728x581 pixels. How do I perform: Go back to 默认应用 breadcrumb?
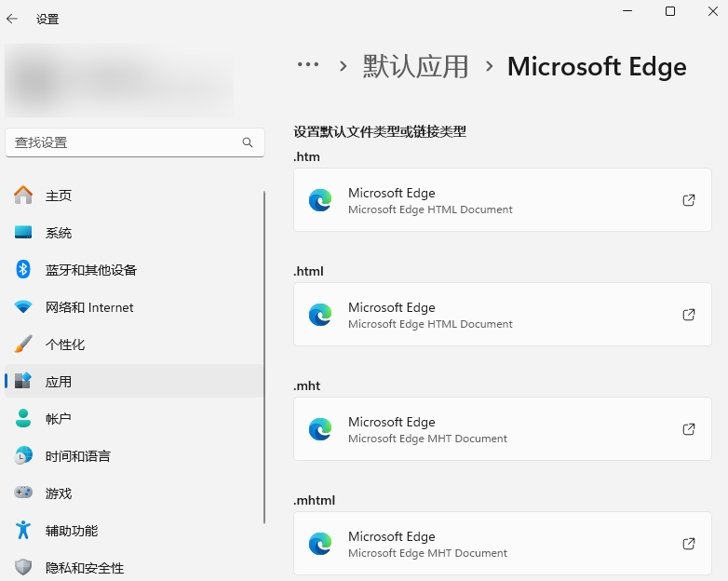[x=415, y=66]
